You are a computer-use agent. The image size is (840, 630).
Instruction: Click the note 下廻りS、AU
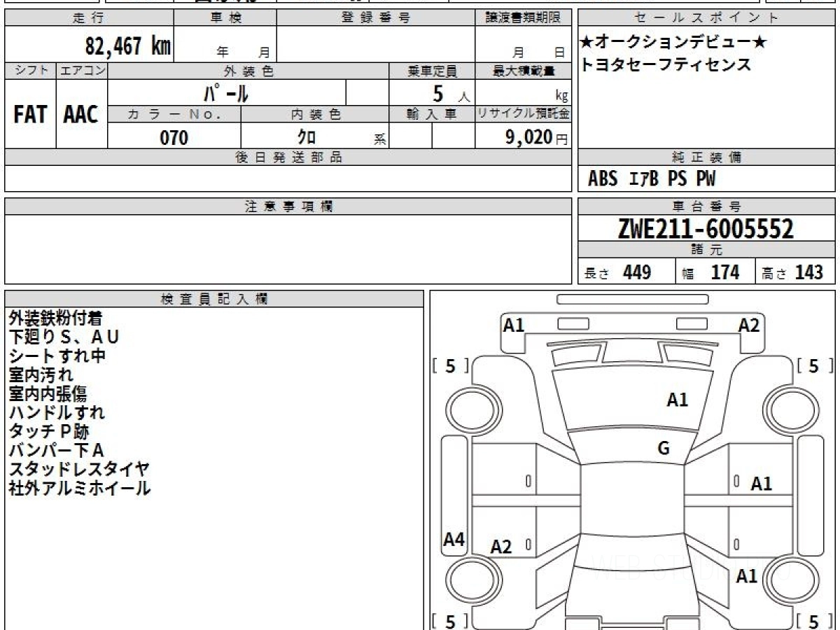click(x=64, y=337)
